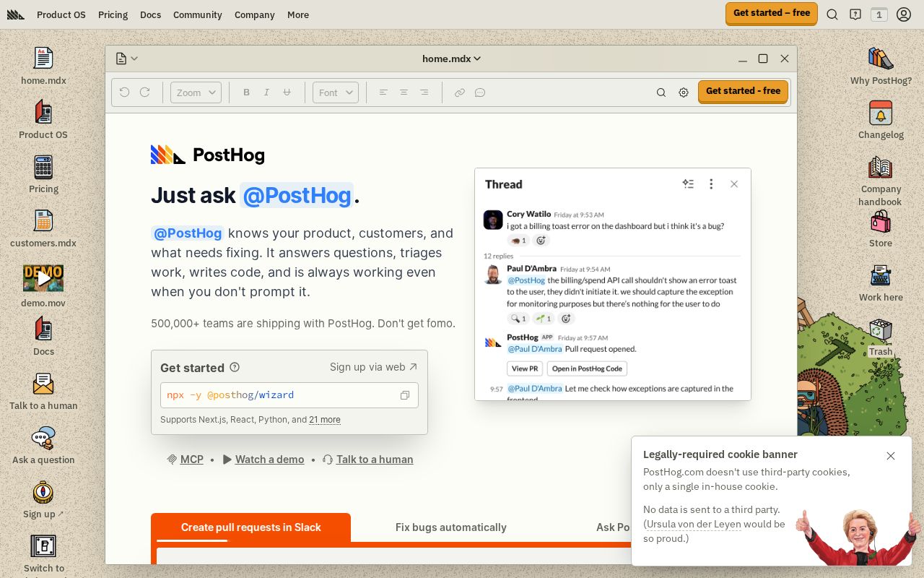Open the help icon in the top bar
Viewport: 924px width, 578px height.
click(855, 14)
